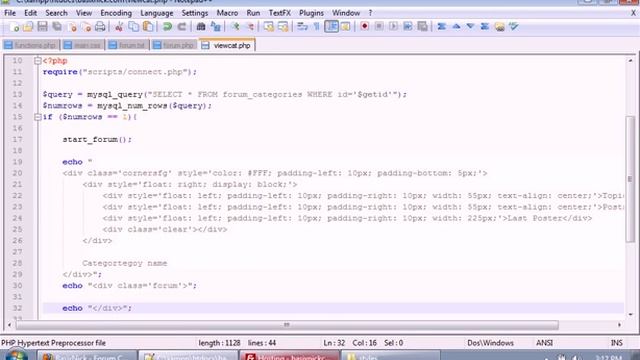Switch to the functions.php tab
Image resolution: width=640 pixels, height=360 pixels.
31,45
